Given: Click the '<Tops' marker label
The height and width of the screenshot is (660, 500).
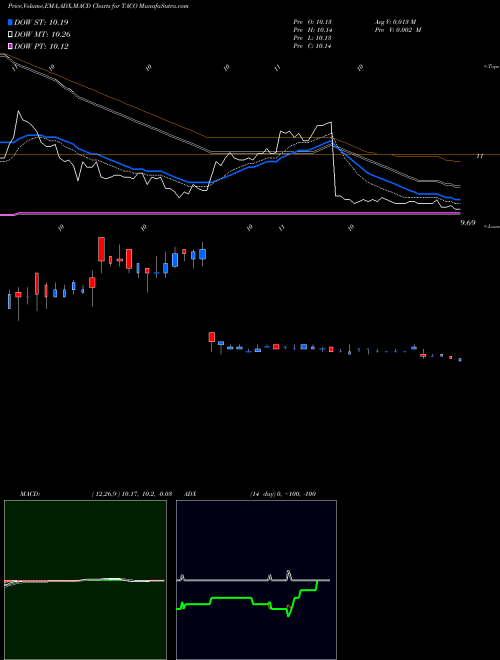Looking at the screenshot, I should pos(491,67).
